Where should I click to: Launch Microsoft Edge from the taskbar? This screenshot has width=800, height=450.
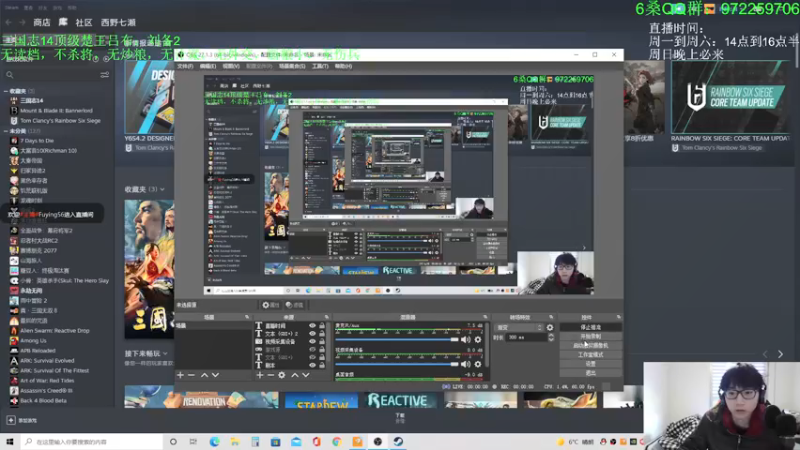pyautogui.click(x=214, y=441)
